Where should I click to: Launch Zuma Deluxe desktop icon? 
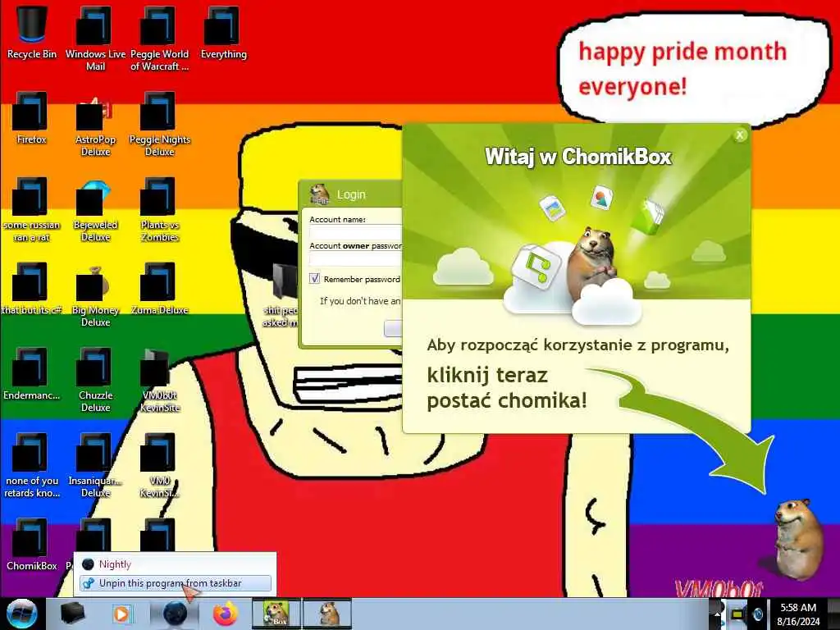159,288
